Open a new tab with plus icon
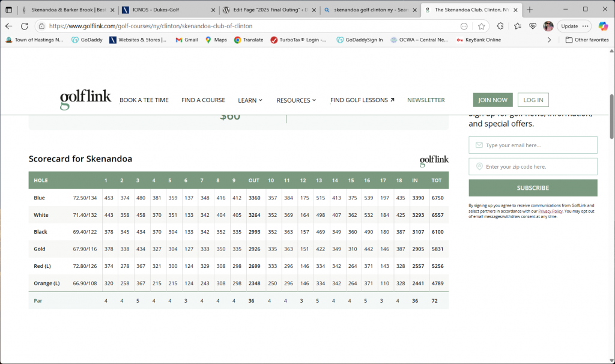Viewport: 615px width, 364px height. pos(530,10)
